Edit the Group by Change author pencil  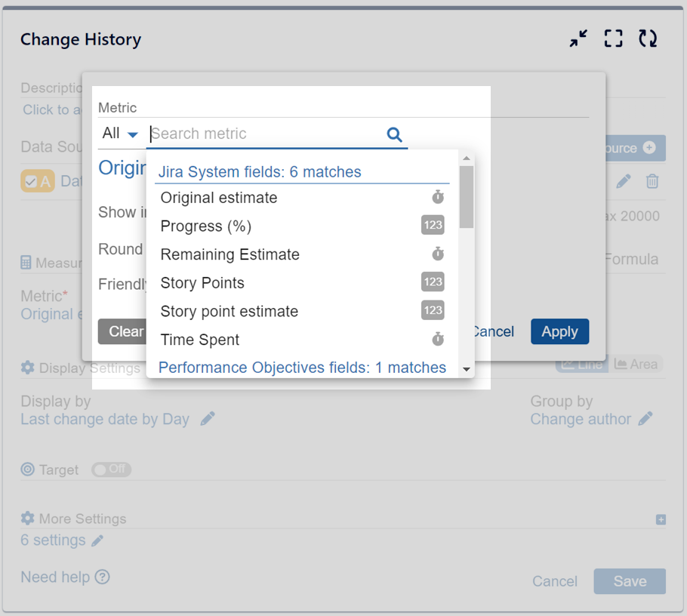click(645, 419)
